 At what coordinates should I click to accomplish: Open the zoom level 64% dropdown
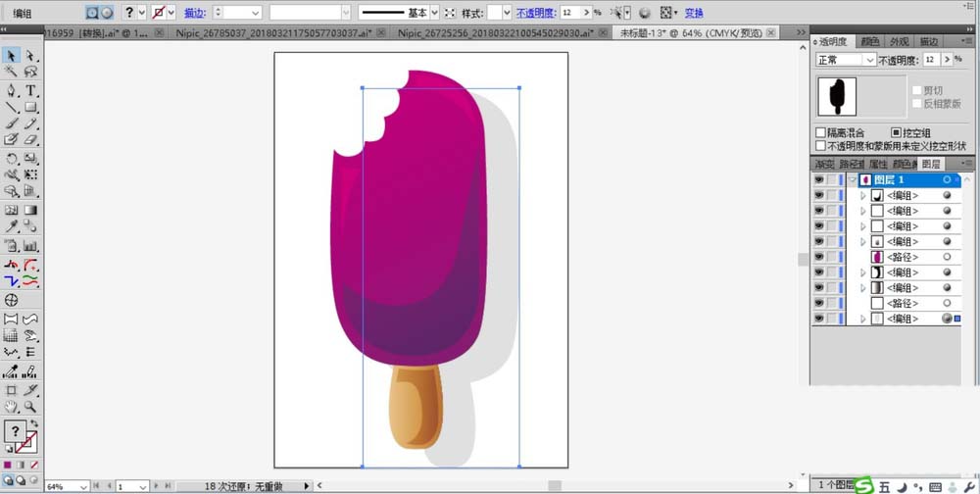pos(83,486)
